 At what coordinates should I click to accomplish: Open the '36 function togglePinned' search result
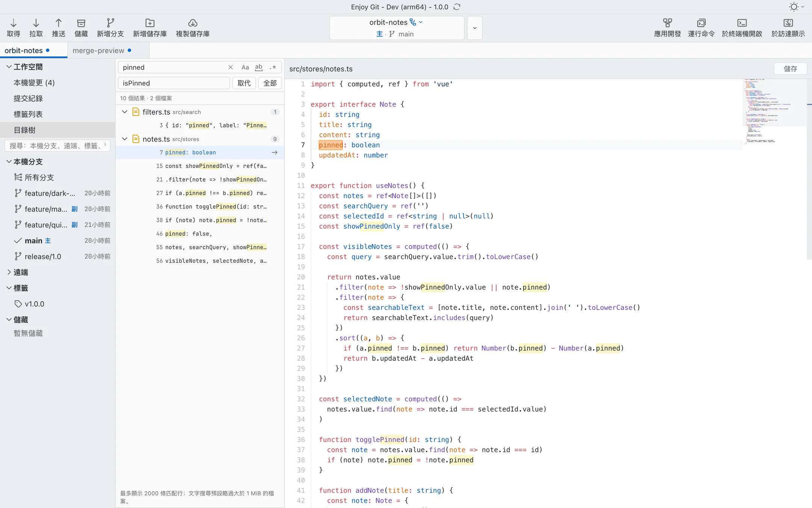click(200, 207)
